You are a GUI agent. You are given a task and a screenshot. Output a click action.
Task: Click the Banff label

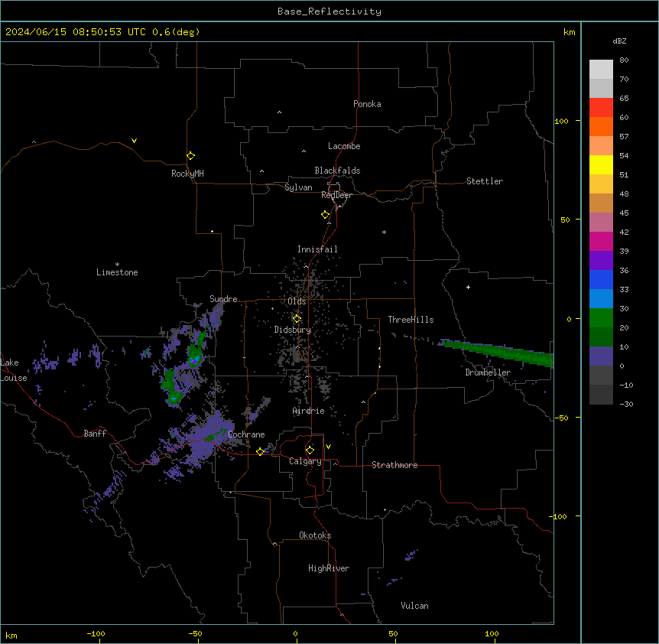point(95,434)
